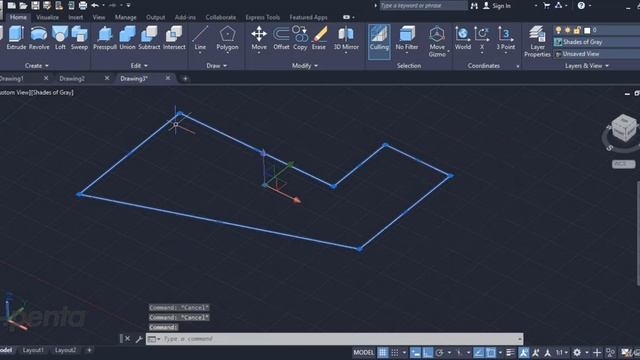The height and width of the screenshot is (360, 640).
Task: Close the Drawing3 tab
Action: [168, 78]
